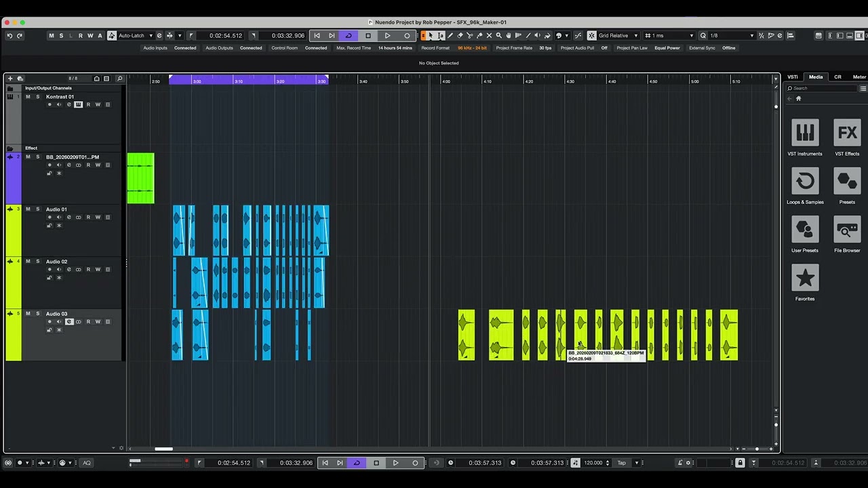868x488 pixels.
Task: Select the Draw pencil tool
Action: (x=450, y=35)
